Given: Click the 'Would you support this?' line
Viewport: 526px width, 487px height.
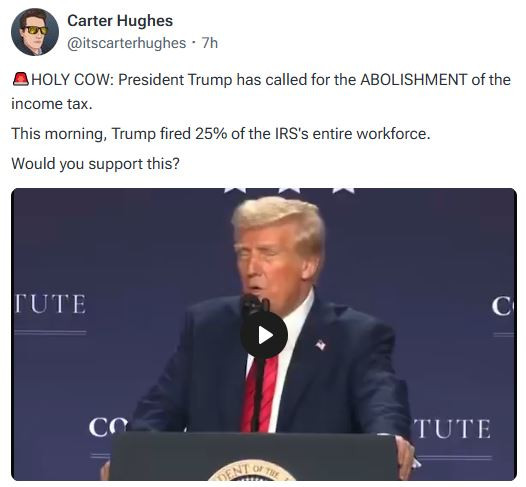Looking at the screenshot, I should click(x=96, y=164).
